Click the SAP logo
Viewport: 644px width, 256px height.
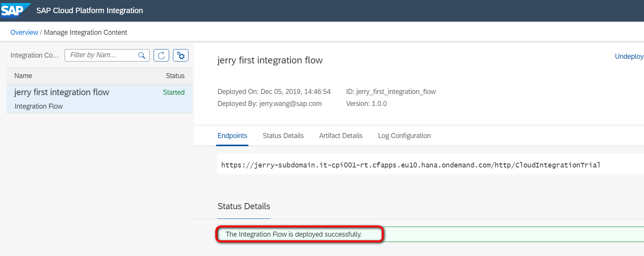pyautogui.click(x=14, y=10)
